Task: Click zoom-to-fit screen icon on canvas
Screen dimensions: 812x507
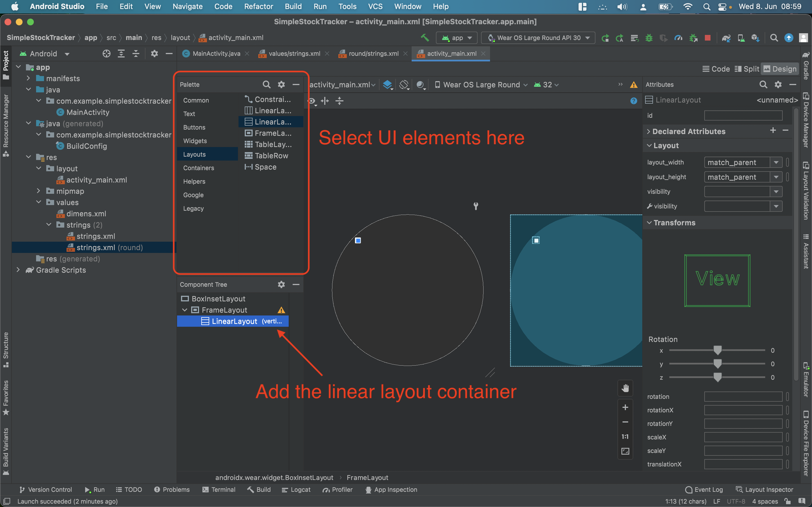Action: (625, 451)
